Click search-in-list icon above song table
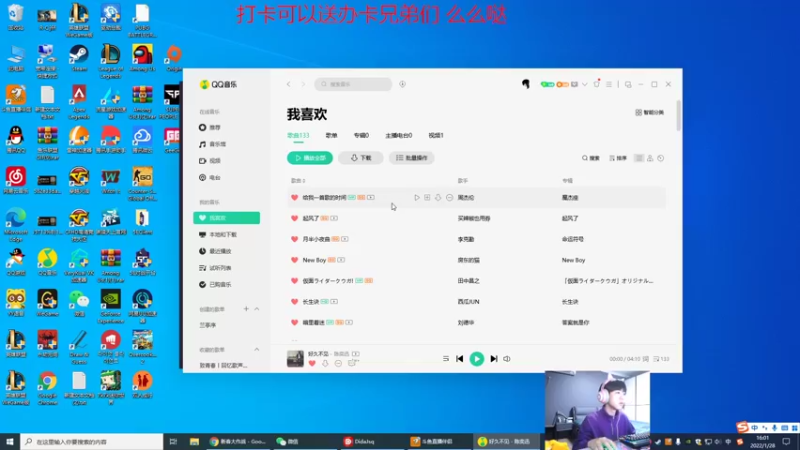Image resolution: width=800 pixels, height=450 pixels. click(x=591, y=158)
